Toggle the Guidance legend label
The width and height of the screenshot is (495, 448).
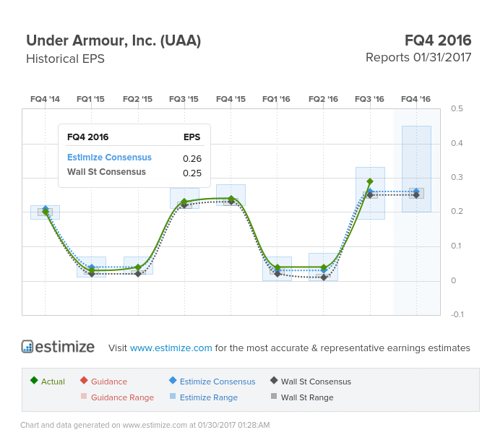tap(109, 382)
